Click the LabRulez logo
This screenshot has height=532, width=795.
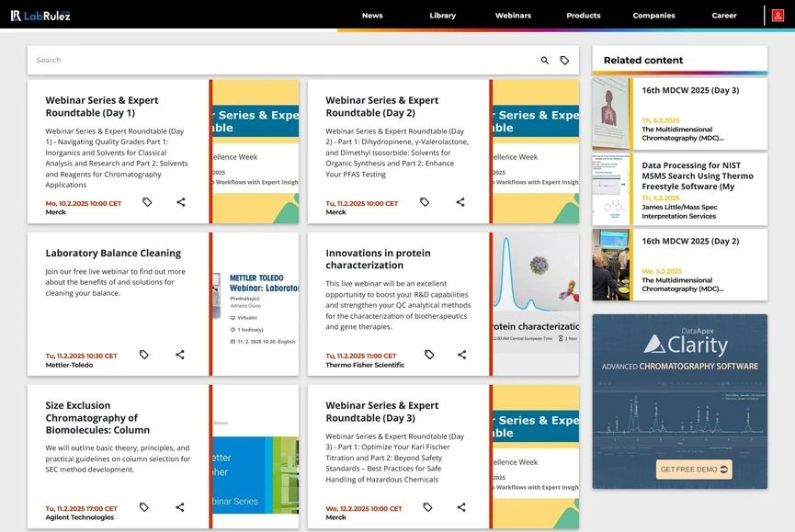coord(41,15)
